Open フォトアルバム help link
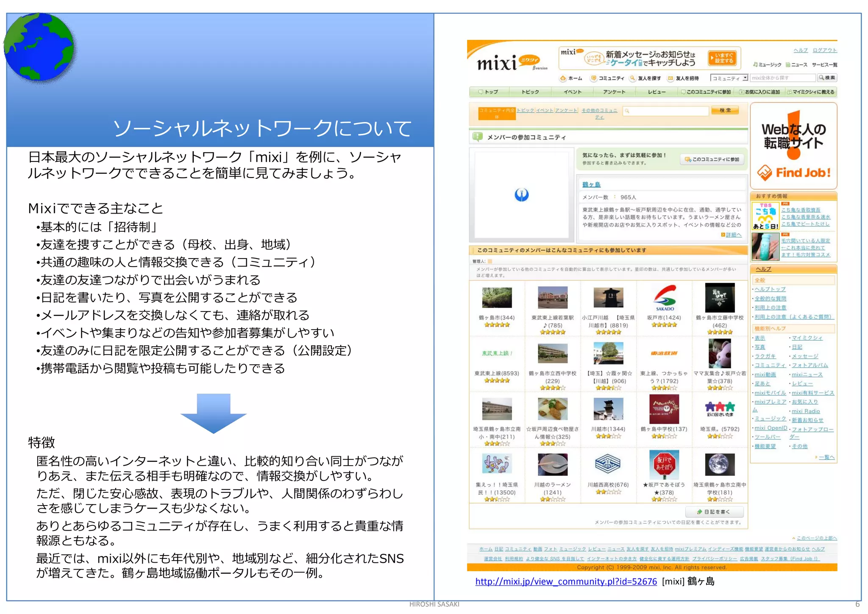The height and width of the screenshot is (614, 868). pos(810,365)
